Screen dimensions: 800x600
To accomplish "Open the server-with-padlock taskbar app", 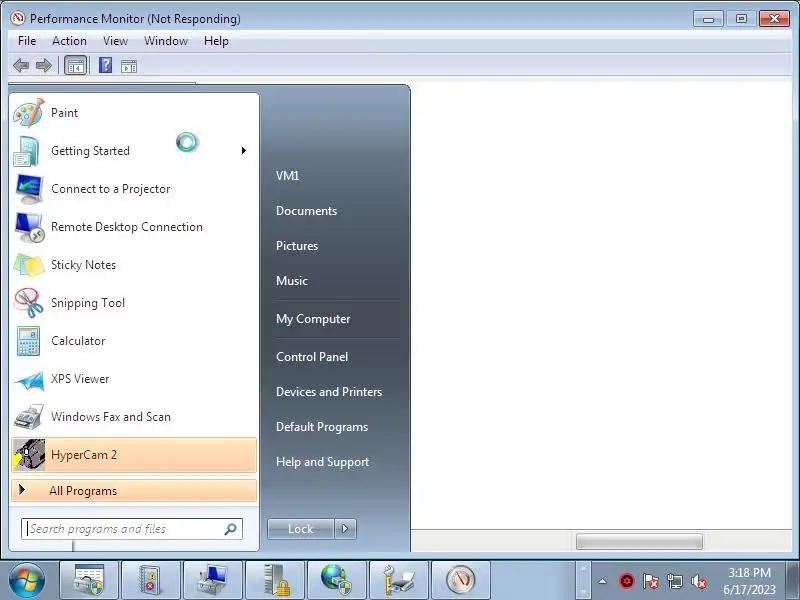I will coord(275,580).
